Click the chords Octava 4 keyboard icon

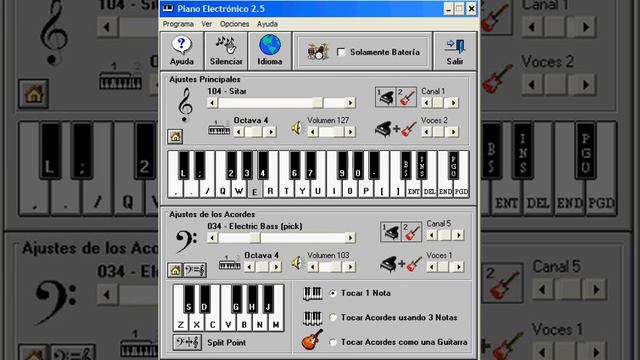click(x=229, y=264)
